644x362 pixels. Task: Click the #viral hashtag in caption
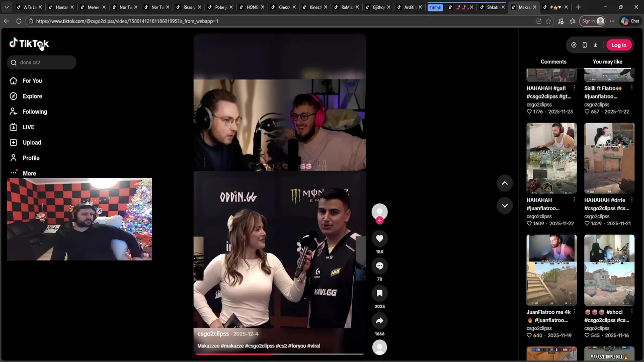tap(313, 346)
